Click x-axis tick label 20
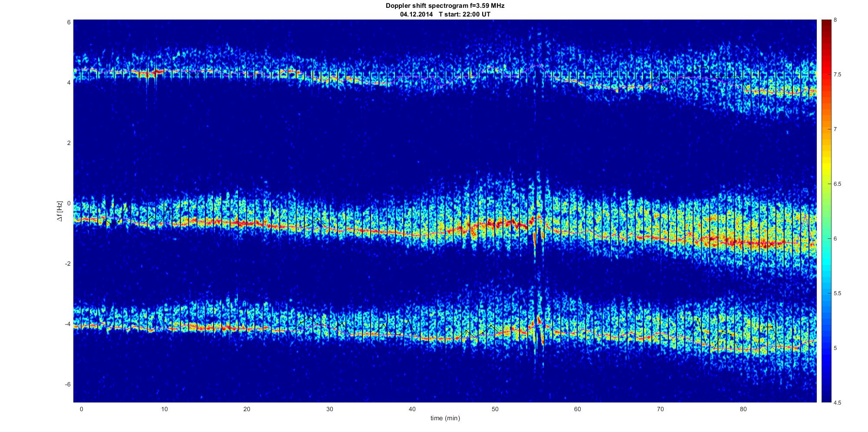 click(247, 409)
